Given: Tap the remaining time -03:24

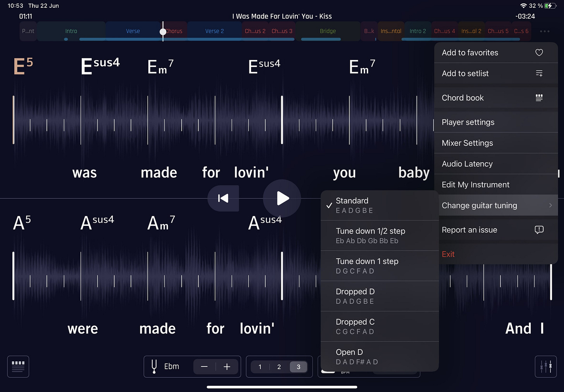Looking at the screenshot, I should coord(525,16).
